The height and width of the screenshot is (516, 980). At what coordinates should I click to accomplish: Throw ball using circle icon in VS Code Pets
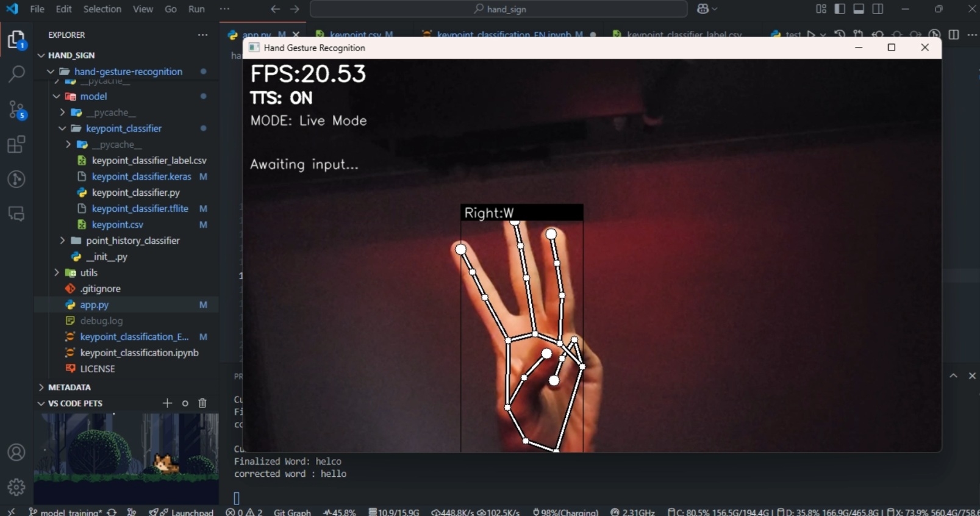(x=185, y=403)
